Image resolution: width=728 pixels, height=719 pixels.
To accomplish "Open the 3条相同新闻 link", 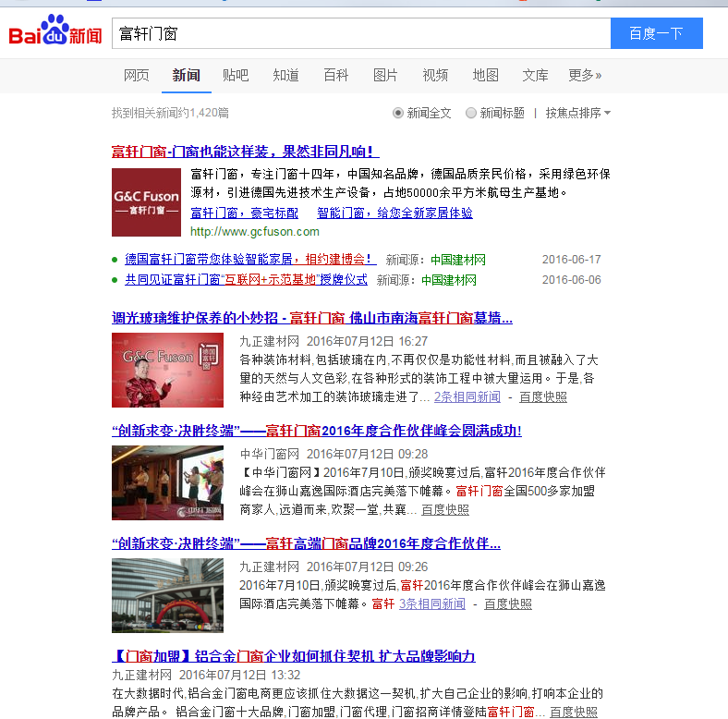I will click(432, 603).
